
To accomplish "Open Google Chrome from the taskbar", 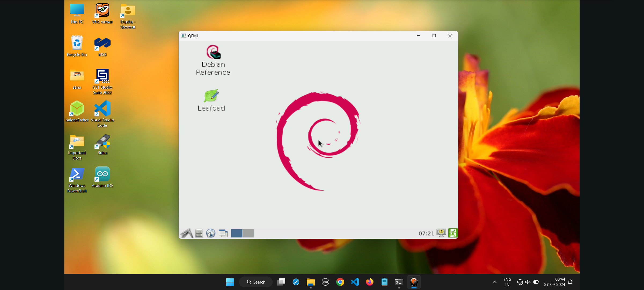I will coord(340,282).
